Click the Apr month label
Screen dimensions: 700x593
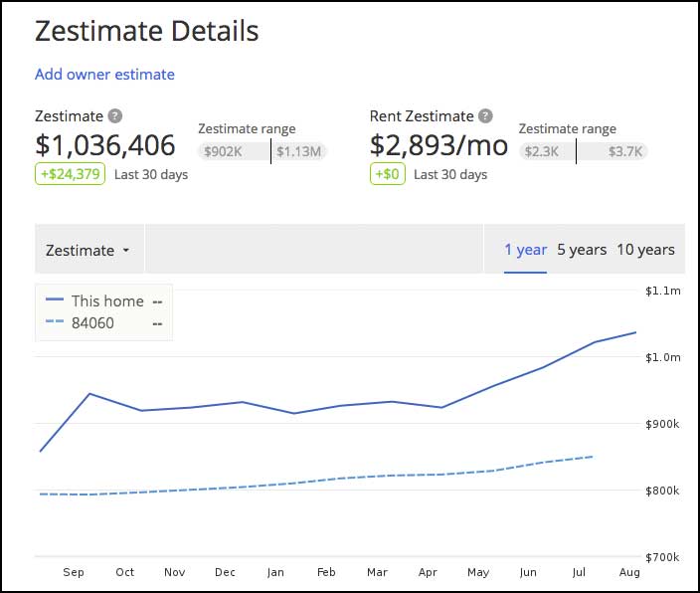point(428,572)
